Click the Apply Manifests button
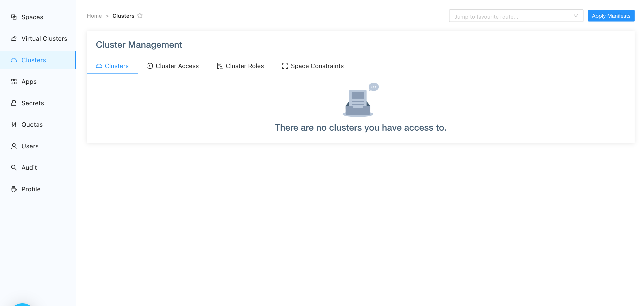644x306 pixels. [x=611, y=15]
